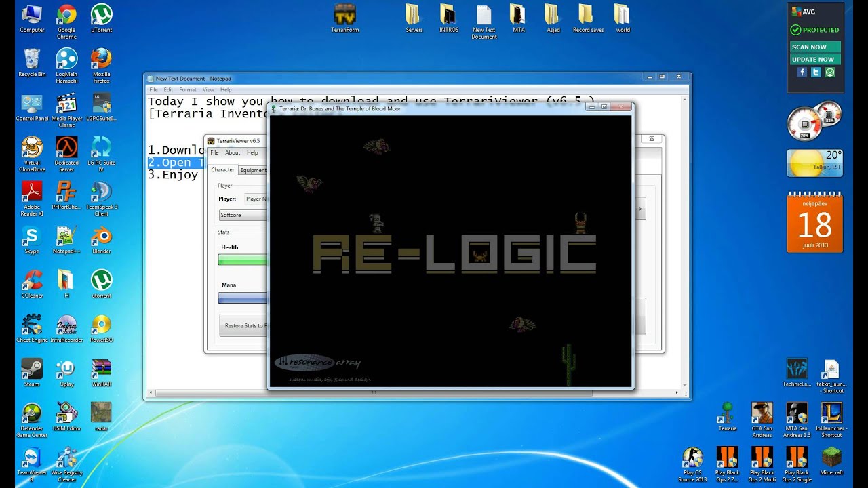Open the Play CS Source 2013 shortcut
The height and width of the screenshot is (488, 868).
pos(692,464)
